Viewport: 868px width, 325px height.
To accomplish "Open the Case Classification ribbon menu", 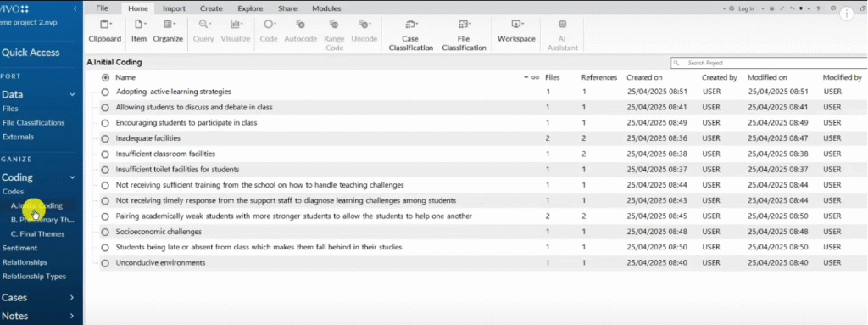I will pos(411,36).
